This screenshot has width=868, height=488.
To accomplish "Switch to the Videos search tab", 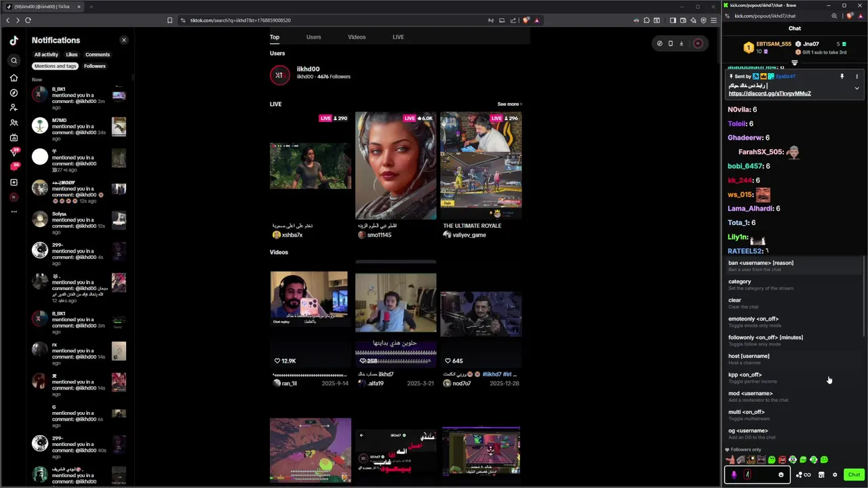I will (357, 37).
